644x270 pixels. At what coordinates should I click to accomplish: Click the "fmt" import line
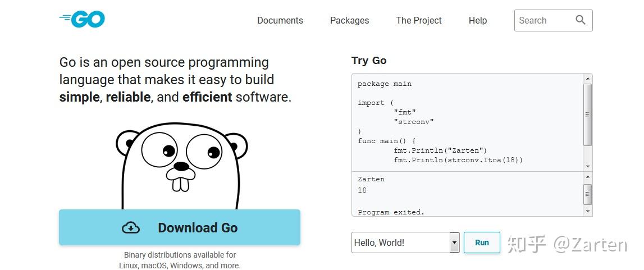pyautogui.click(x=405, y=112)
